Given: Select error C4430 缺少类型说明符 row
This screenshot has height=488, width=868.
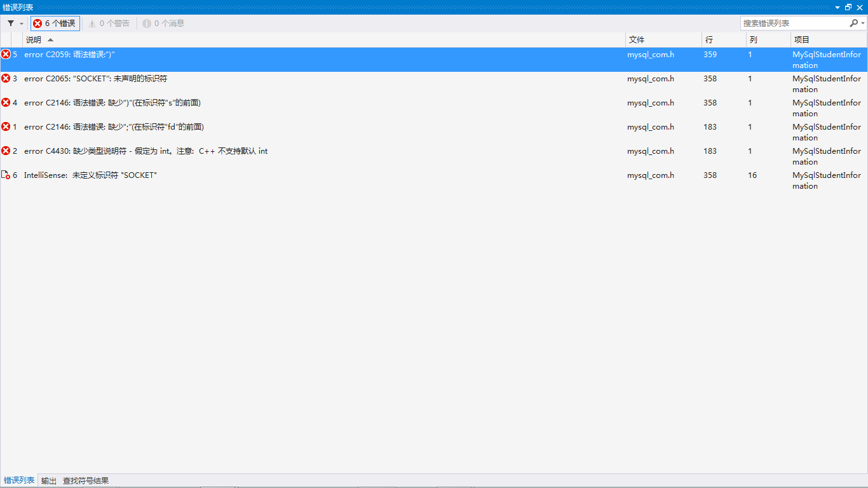Looking at the screenshot, I should (434, 156).
